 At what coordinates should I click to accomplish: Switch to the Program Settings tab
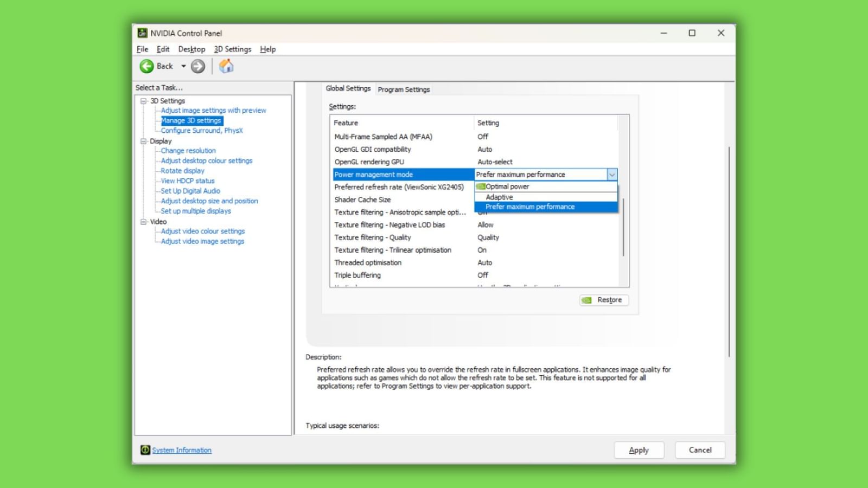click(404, 89)
